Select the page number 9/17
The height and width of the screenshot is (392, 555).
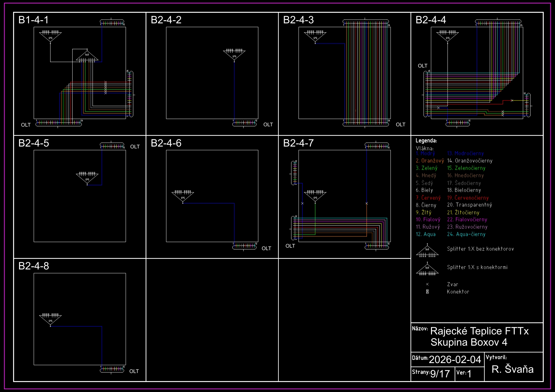pyautogui.click(x=440, y=374)
